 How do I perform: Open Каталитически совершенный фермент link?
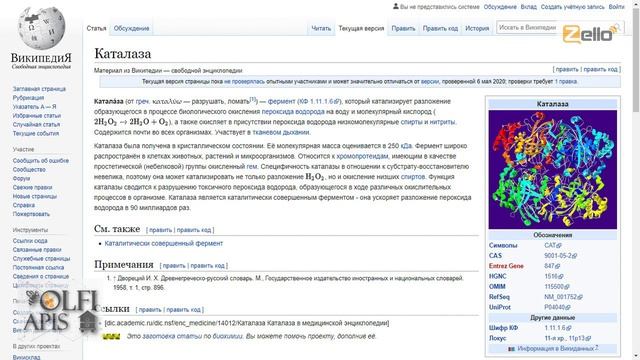[164, 243]
